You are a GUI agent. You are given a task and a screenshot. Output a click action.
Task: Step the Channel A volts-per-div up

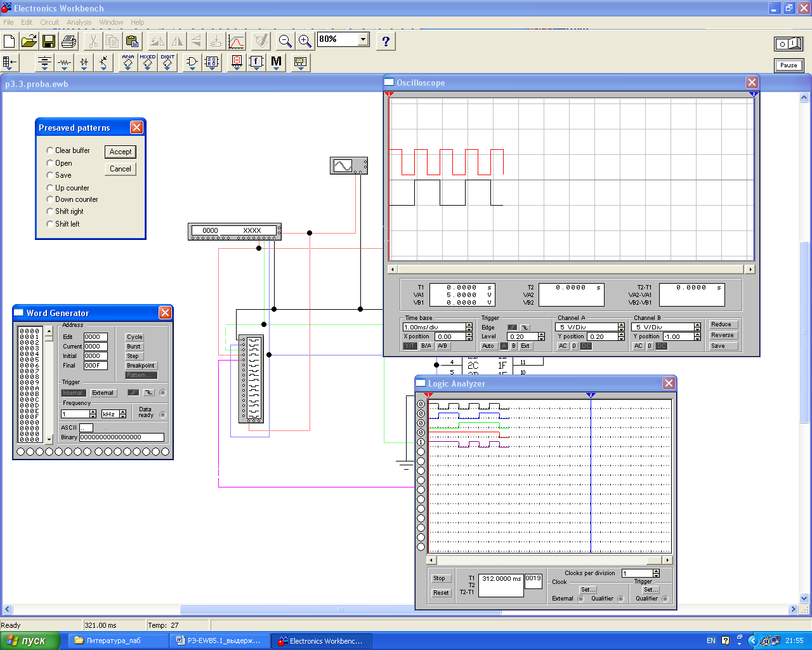(x=621, y=325)
